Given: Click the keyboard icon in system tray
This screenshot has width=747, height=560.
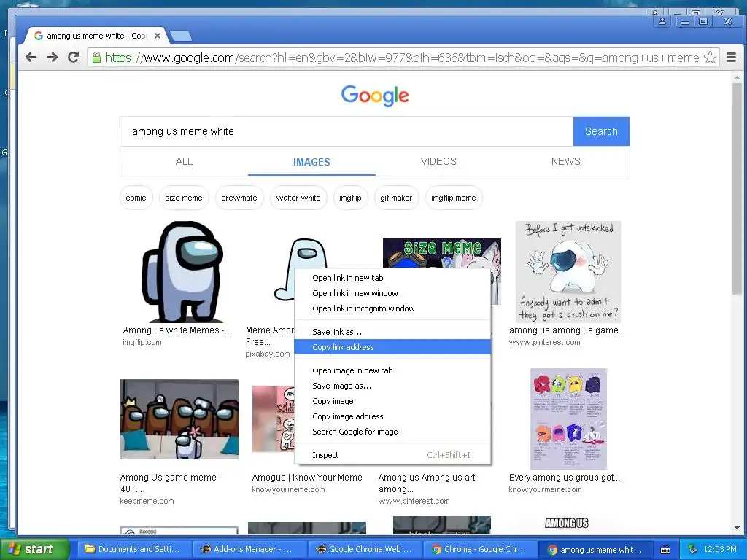Looking at the screenshot, I should [x=665, y=550].
